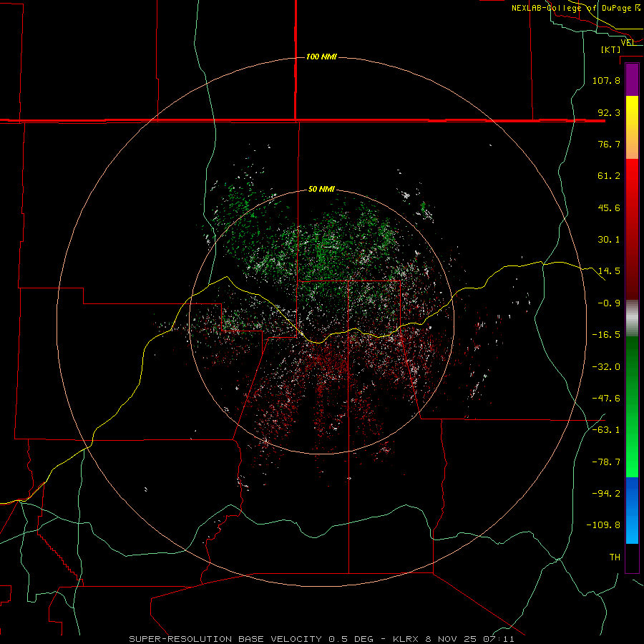Click the Super-Resolution Base Velocity caption text
Image resolution: width=644 pixels, height=644 pixels.
(321, 639)
